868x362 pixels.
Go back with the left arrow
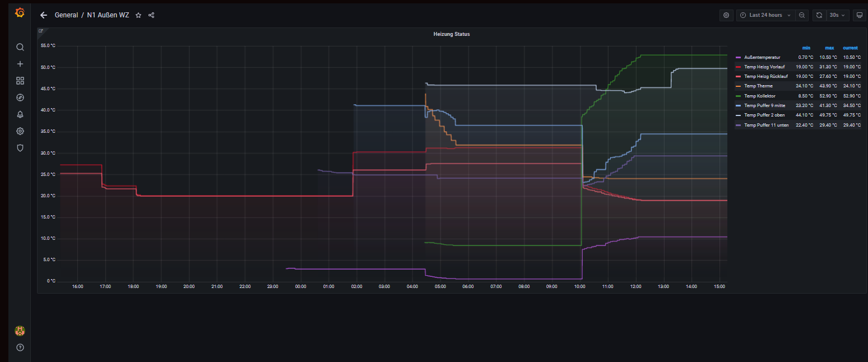[x=44, y=15]
